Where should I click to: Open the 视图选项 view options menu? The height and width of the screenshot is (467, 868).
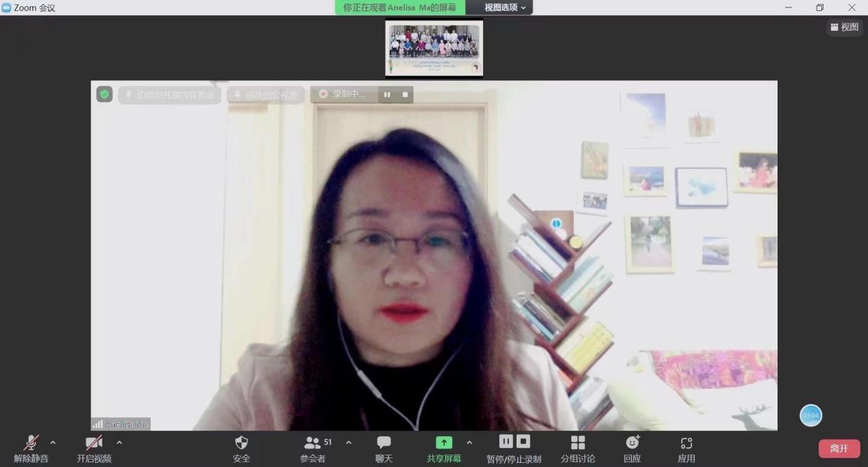(505, 8)
